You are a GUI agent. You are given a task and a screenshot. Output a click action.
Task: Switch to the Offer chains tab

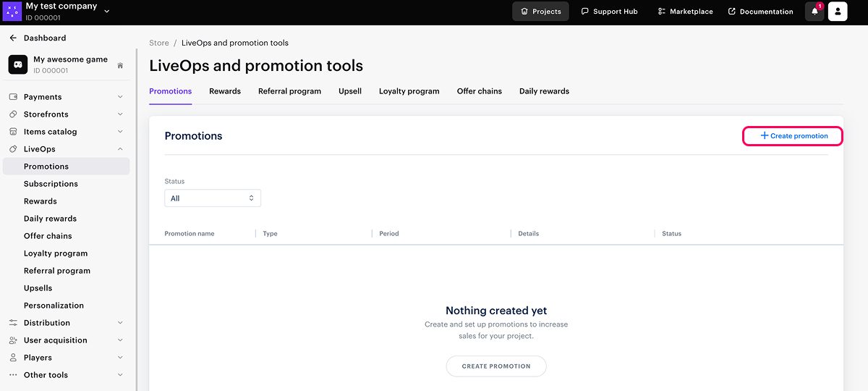click(479, 91)
